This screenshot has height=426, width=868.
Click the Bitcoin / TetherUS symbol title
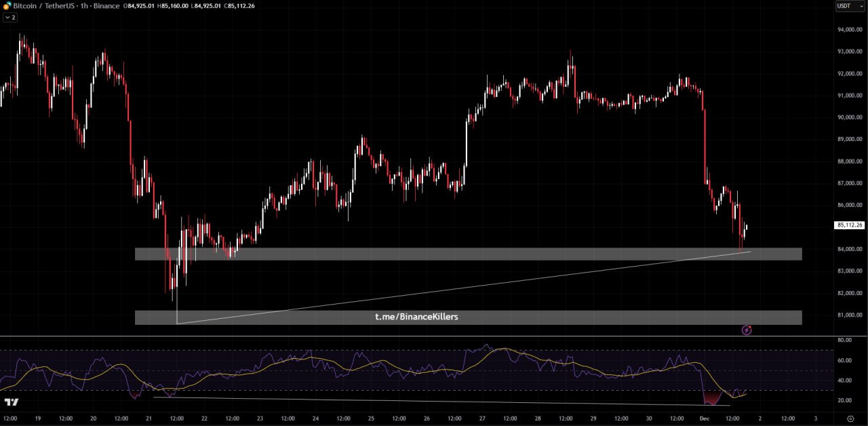coord(39,6)
